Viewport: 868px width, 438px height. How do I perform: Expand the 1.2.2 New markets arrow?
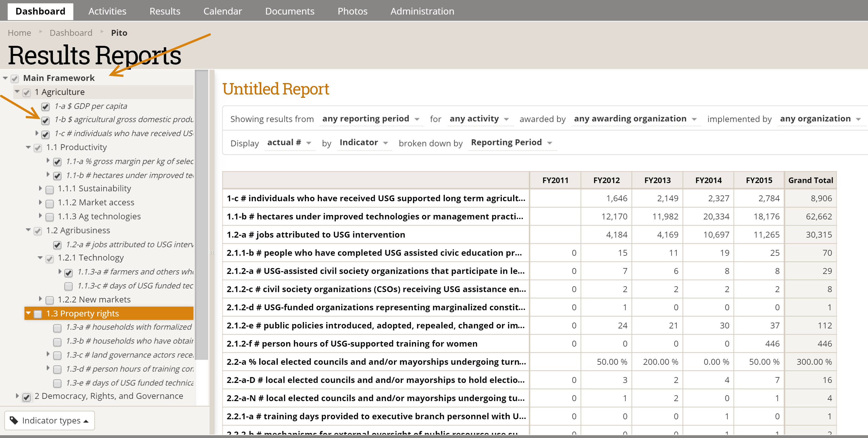(x=41, y=299)
